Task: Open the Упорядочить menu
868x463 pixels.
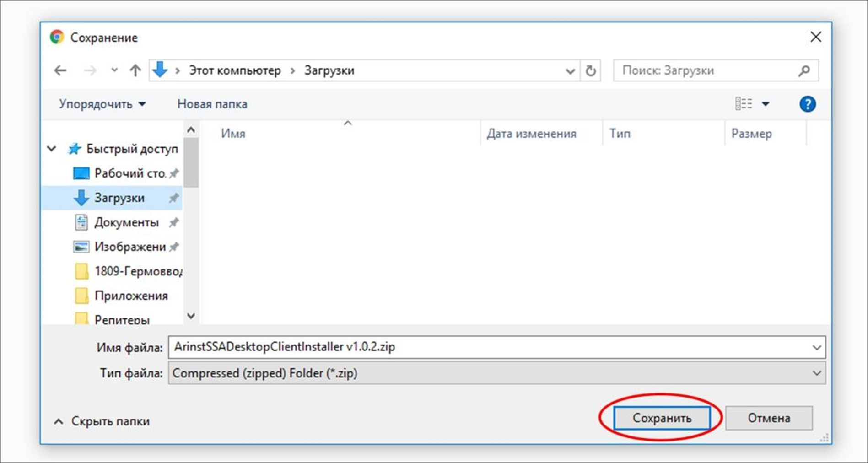Action: [102, 104]
